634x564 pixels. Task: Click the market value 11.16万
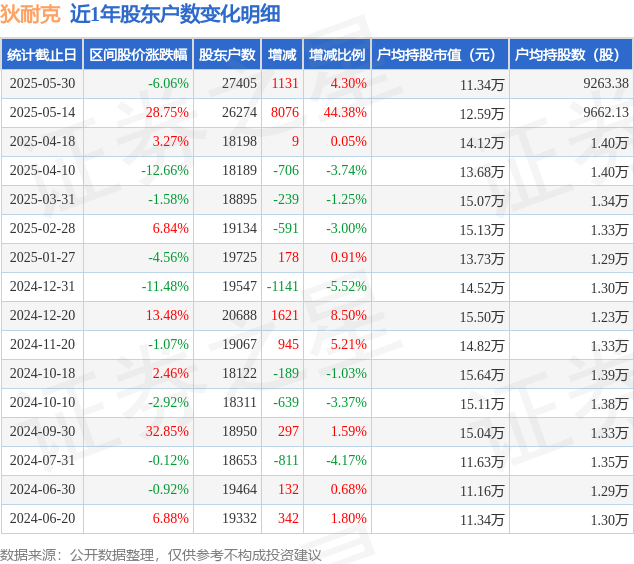[482, 491]
